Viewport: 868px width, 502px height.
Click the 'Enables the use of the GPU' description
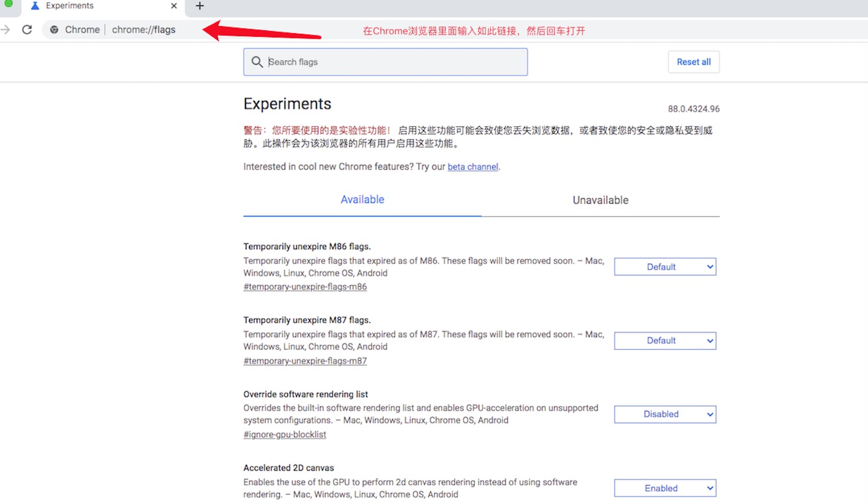pyautogui.click(x=410, y=488)
